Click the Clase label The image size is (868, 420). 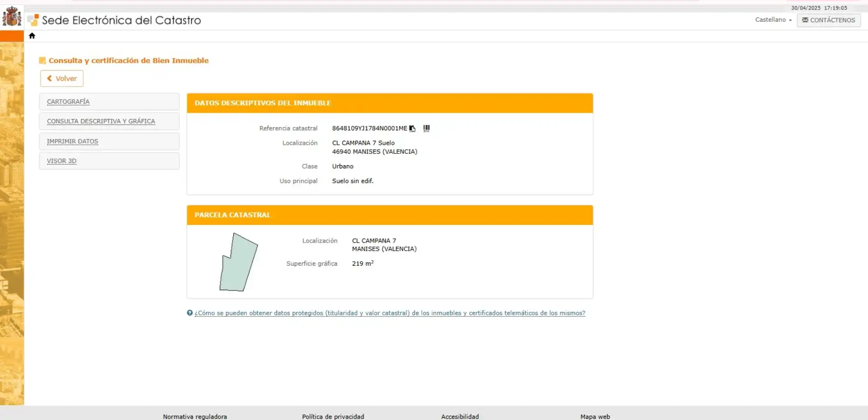click(x=310, y=167)
